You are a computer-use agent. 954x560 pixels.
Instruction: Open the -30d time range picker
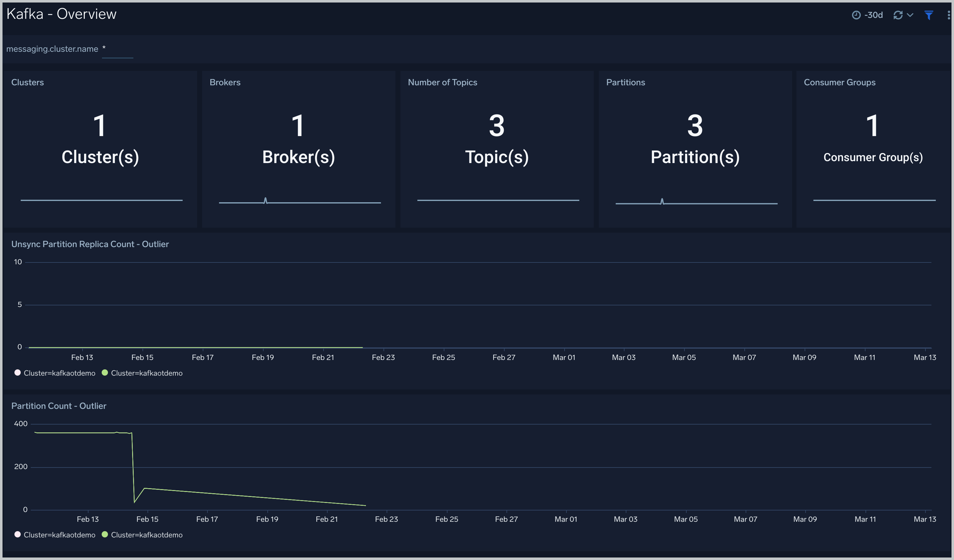[867, 15]
